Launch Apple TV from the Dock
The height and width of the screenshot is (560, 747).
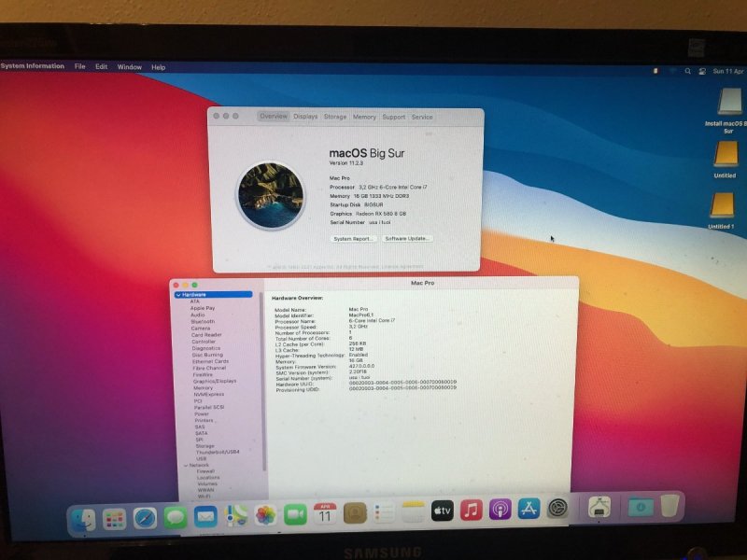[x=442, y=511]
